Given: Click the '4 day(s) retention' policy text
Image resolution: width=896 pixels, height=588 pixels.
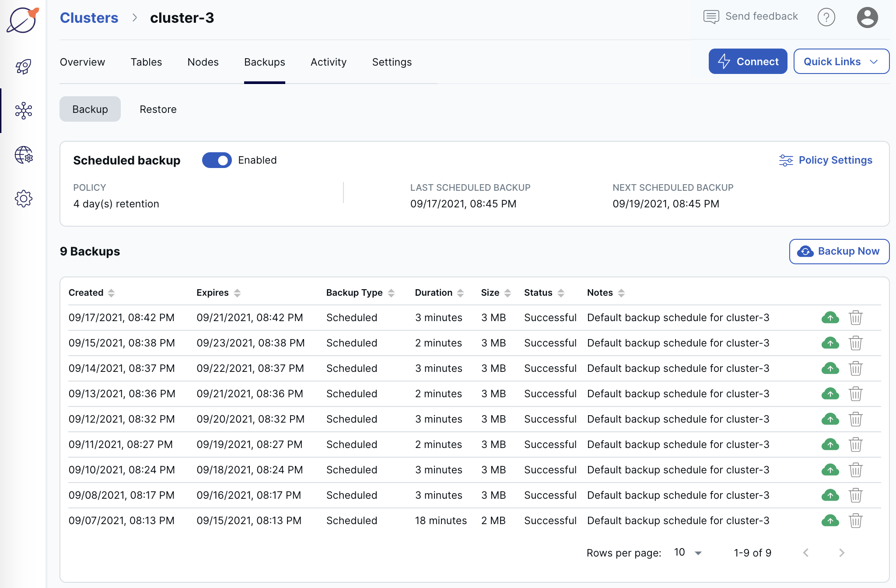Looking at the screenshot, I should pos(116,204).
